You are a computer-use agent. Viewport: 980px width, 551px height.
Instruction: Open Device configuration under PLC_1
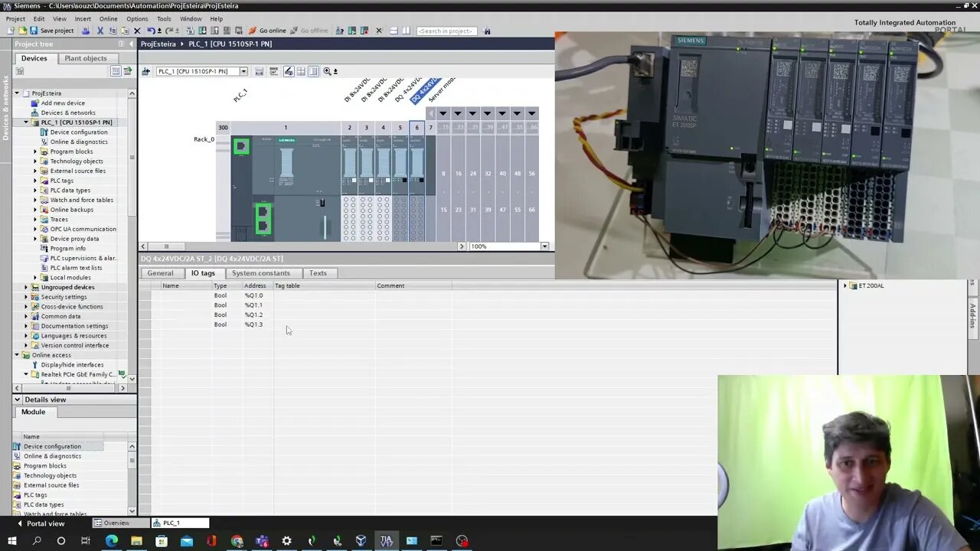tap(79, 132)
